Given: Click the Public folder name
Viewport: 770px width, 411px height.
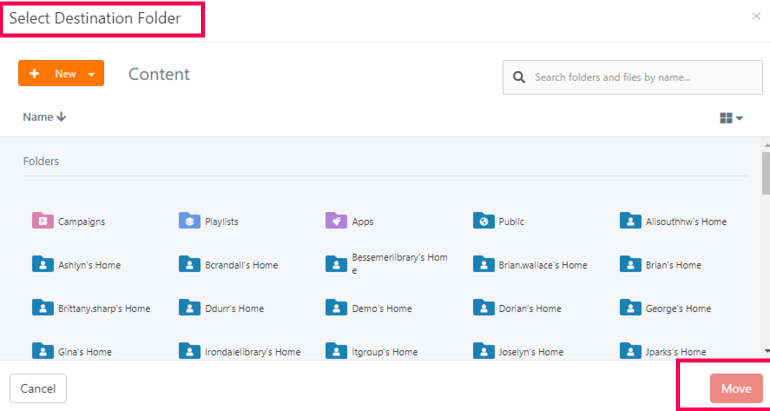Looking at the screenshot, I should tap(512, 221).
